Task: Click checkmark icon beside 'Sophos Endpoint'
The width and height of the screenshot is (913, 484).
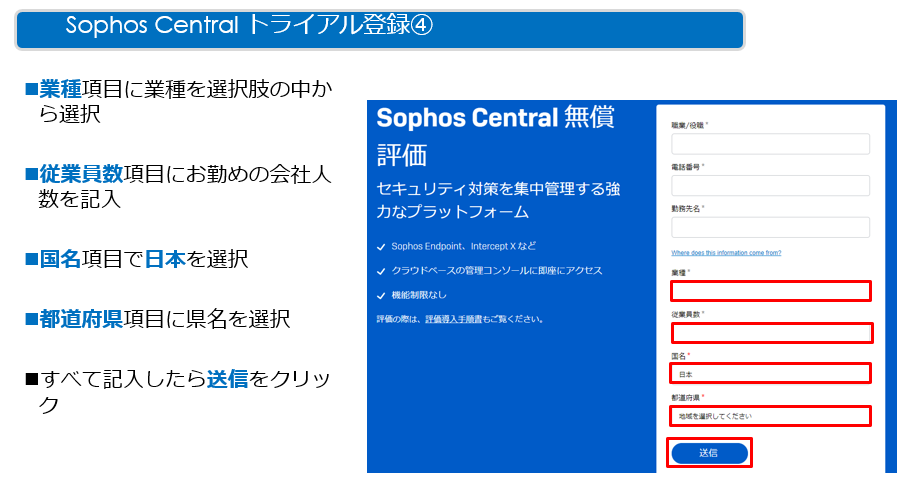Action: click(381, 247)
